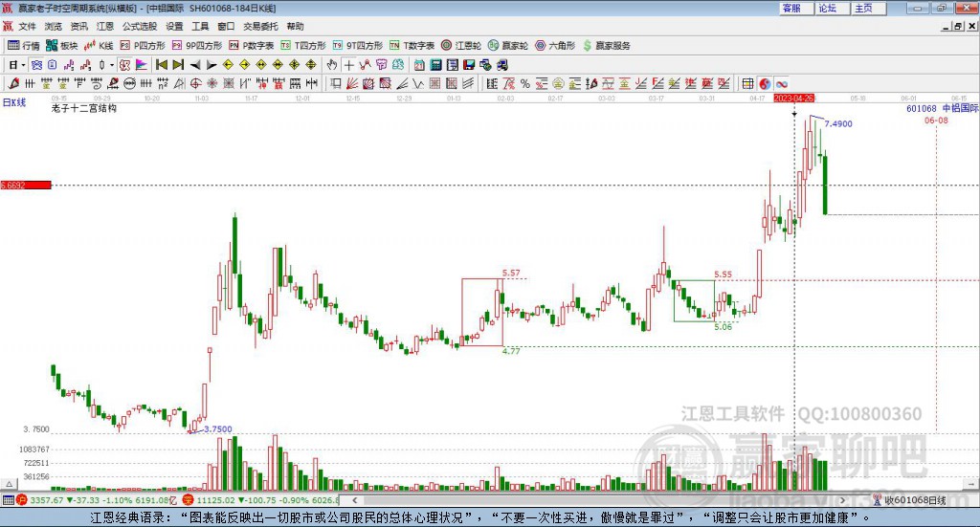
Task: Switch to the K线 chart view
Action: click(99, 46)
